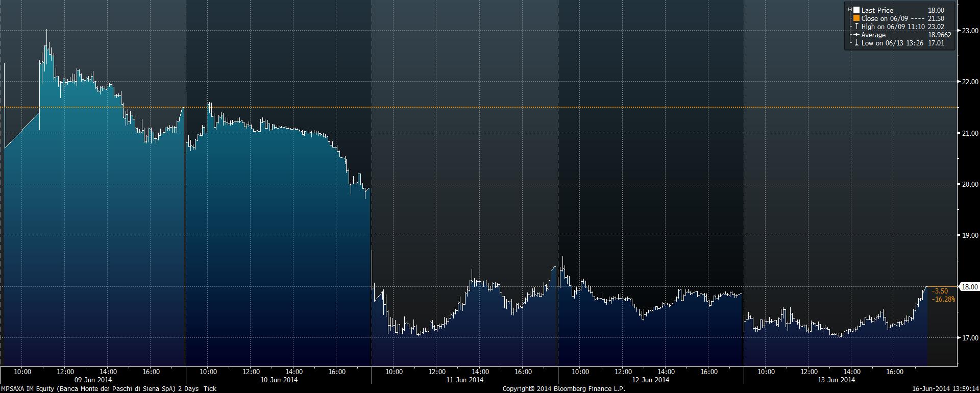The image size is (980, 393).
Task: Click the 09 Jun 2014 date label
Action: 93,380
